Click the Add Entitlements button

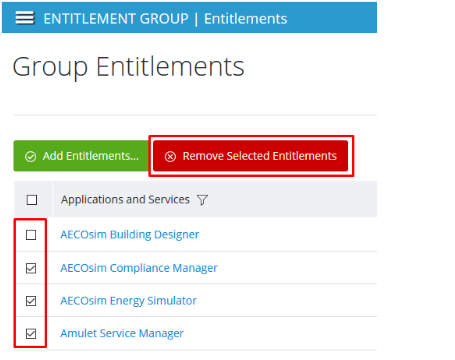tap(82, 156)
